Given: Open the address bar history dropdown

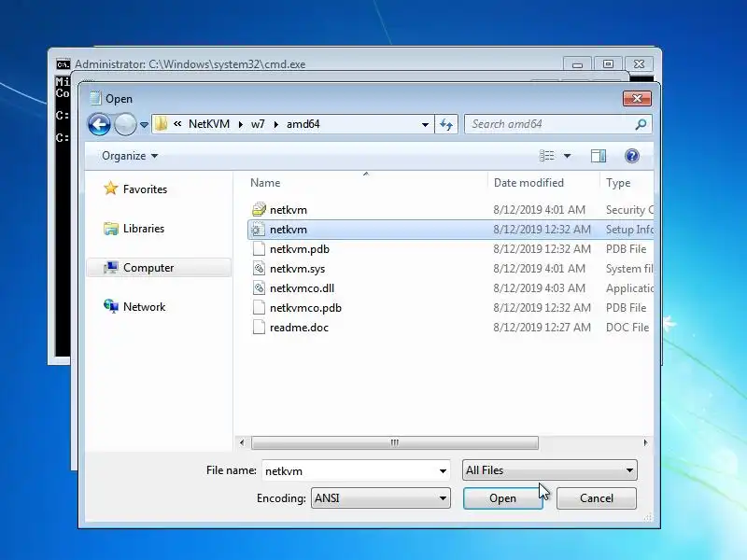Looking at the screenshot, I should [425, 125].
